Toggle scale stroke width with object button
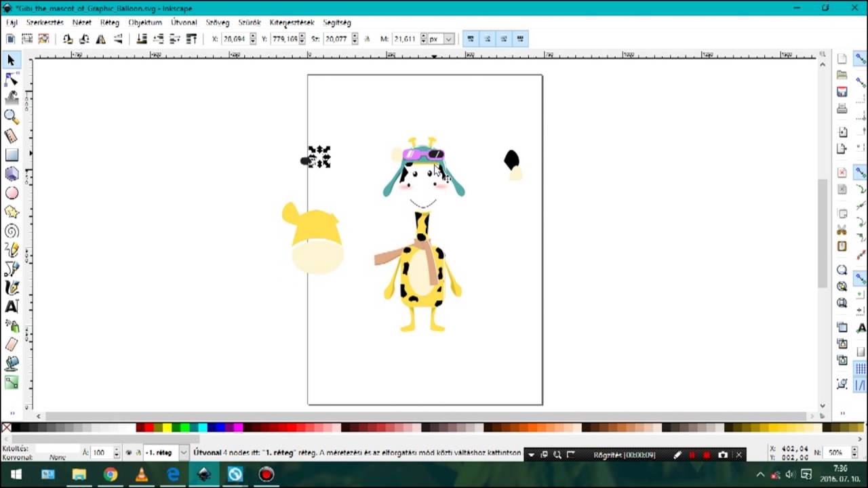868x488 pixels. tap(471, 39)
